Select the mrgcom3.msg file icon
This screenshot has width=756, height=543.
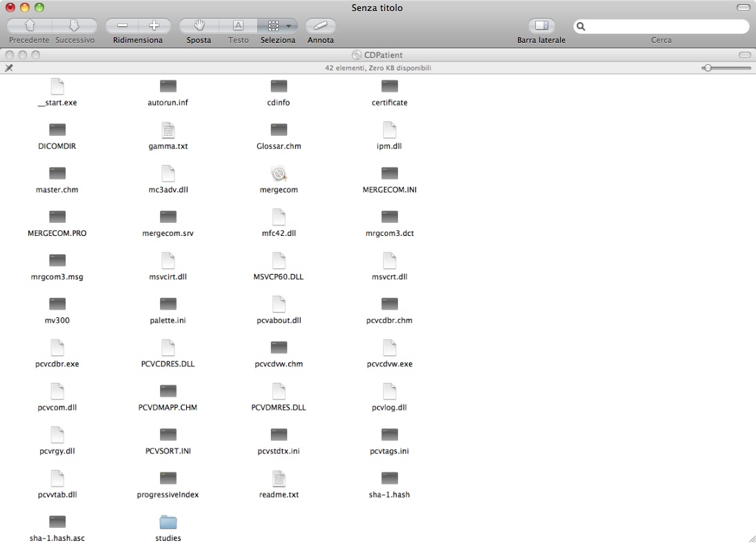pos(57,260)
